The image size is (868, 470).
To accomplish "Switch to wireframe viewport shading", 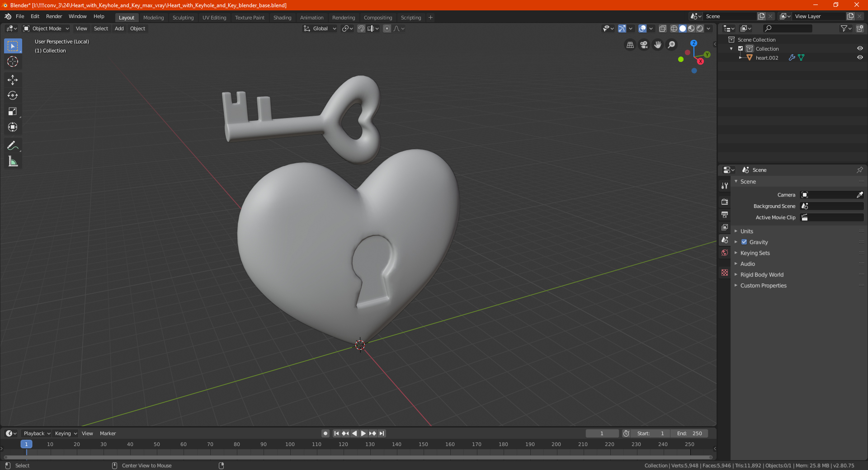I will pos(674,28).
